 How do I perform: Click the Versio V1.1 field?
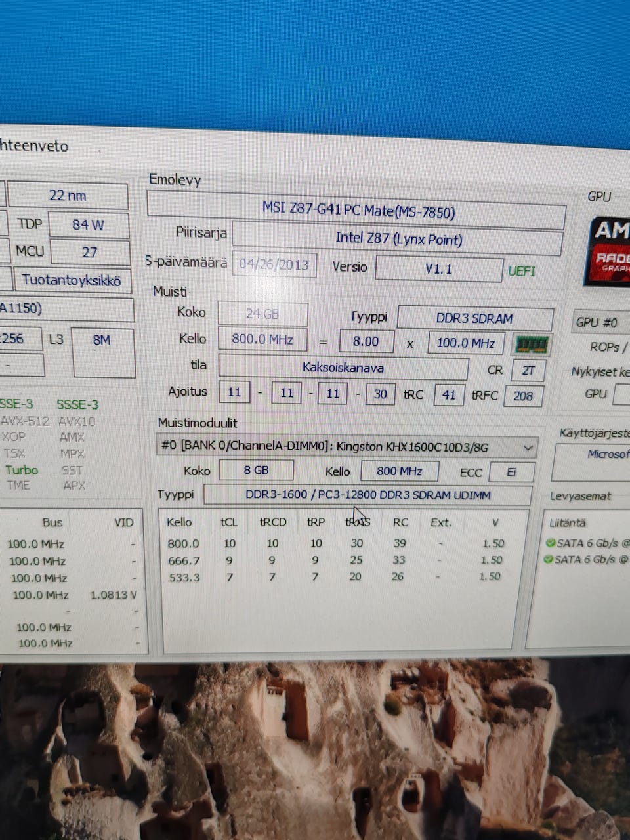pos(438,269)
